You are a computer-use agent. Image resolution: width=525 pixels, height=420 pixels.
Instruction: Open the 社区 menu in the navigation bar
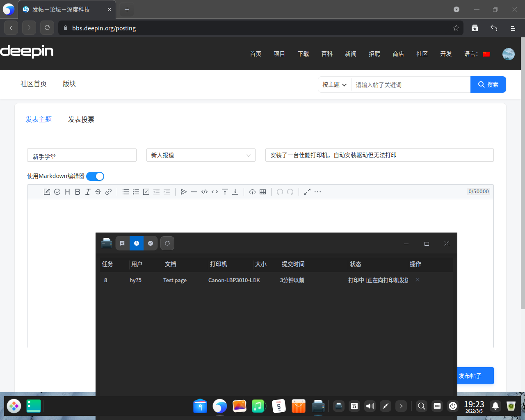tap(422, 54)
